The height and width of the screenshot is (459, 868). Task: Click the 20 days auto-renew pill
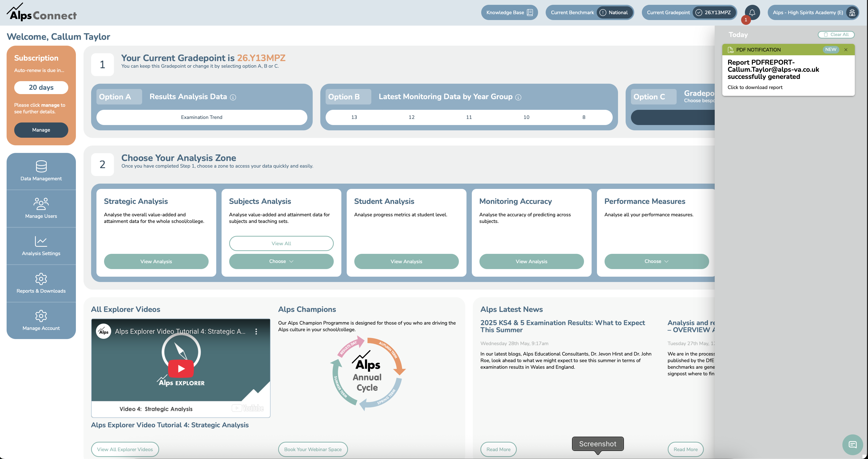tap(41, 87)
